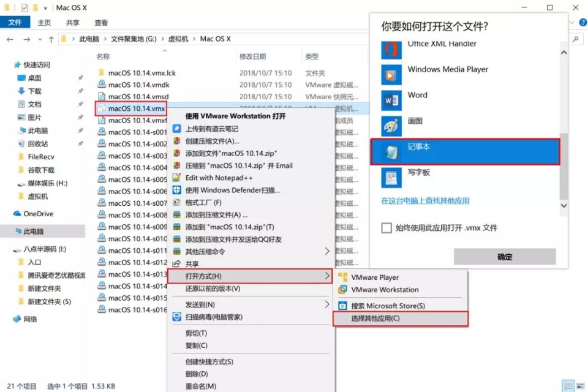Open the Home (主页) ribbon tab

click(44, 23)
